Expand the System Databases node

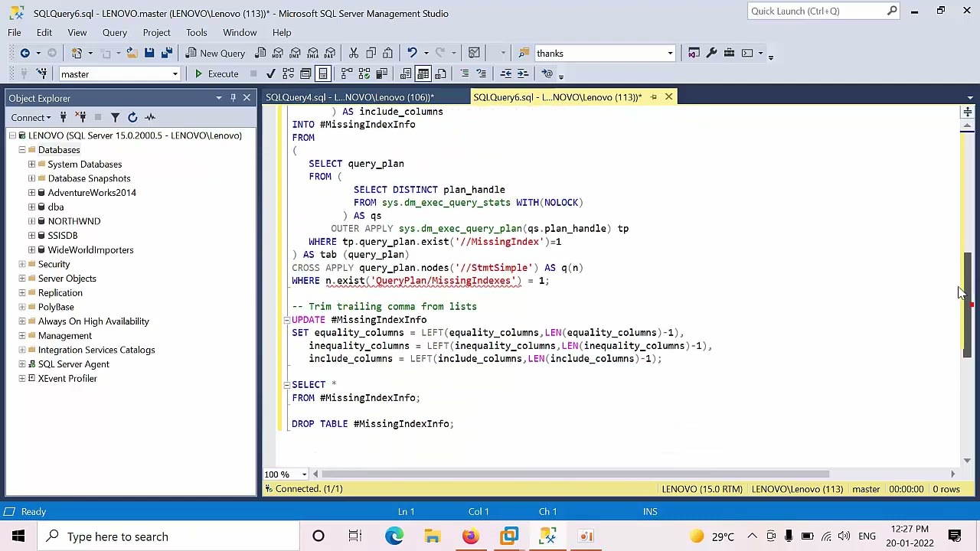(32, 165)
